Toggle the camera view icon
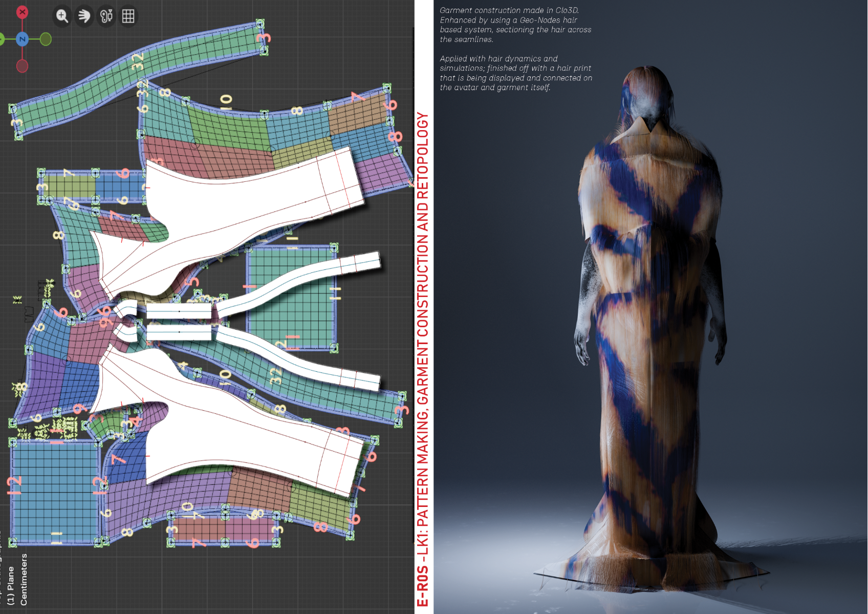The image size is (868, 614). pos(106,16)
